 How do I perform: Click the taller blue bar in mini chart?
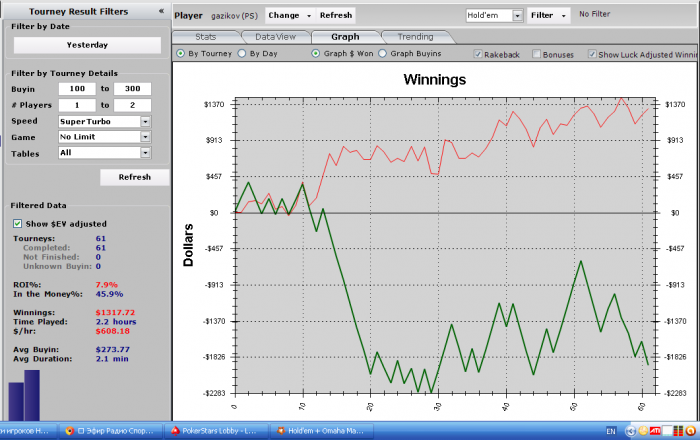point(32,395)
